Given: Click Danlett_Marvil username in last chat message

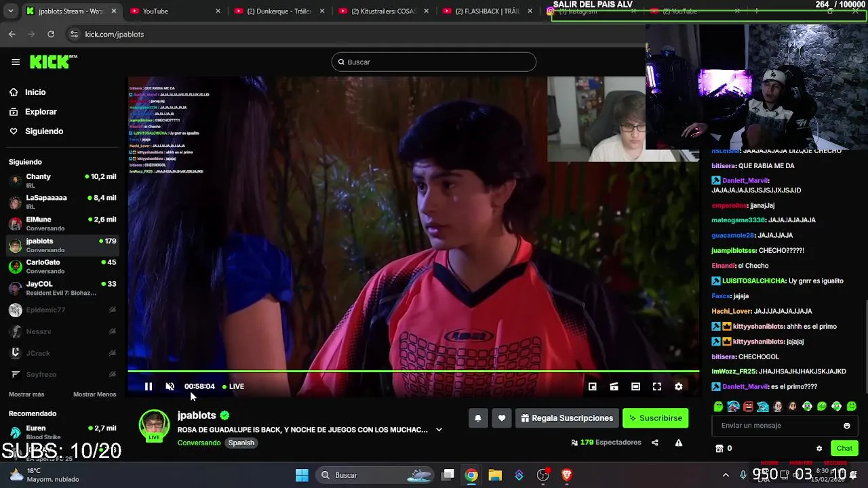Looking at the screenshot, I should (745, 386).
